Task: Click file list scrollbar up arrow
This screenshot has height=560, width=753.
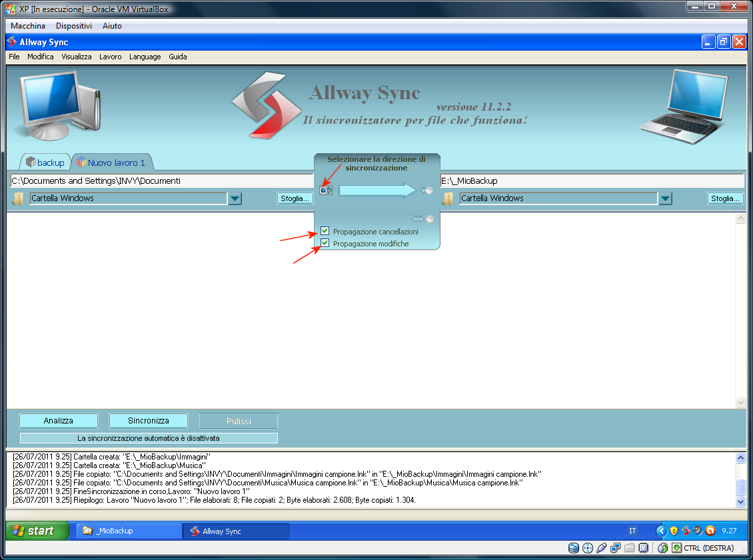Action: (740, 218)
